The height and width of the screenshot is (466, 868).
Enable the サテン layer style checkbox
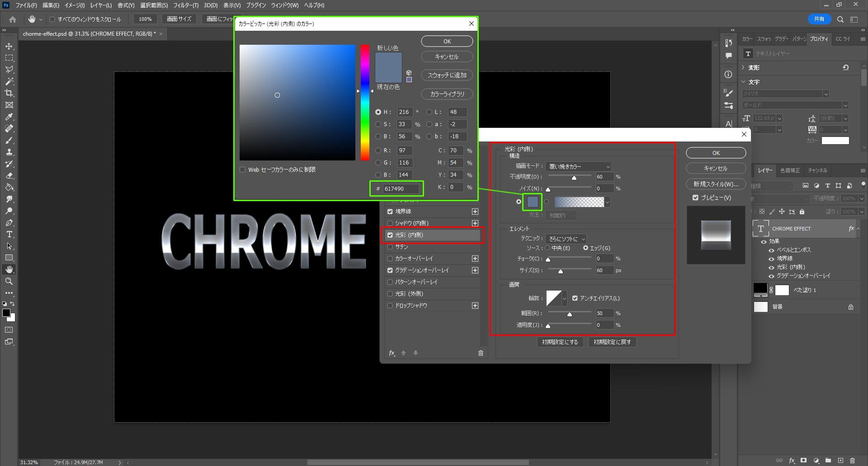pos(390,247)
